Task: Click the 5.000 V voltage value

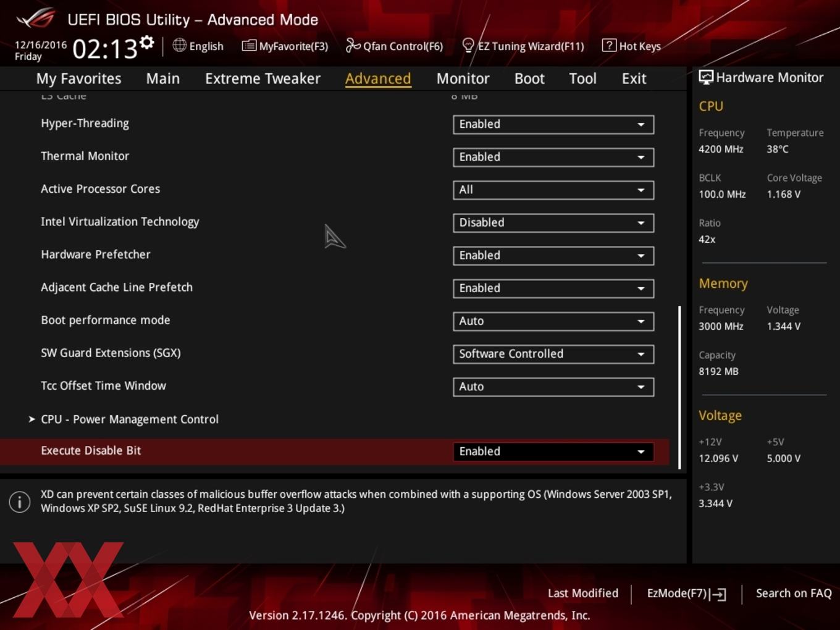Action: pos(784,458)
